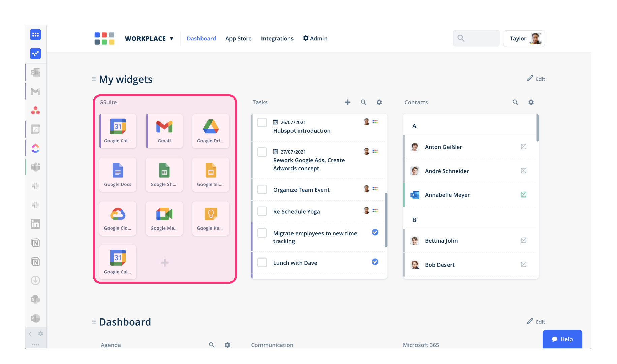The height and width of the screenshot is (364, 617).
Task: Open the Hubspot introduction task
Action: pyautogui.click(x=302, y=131)
